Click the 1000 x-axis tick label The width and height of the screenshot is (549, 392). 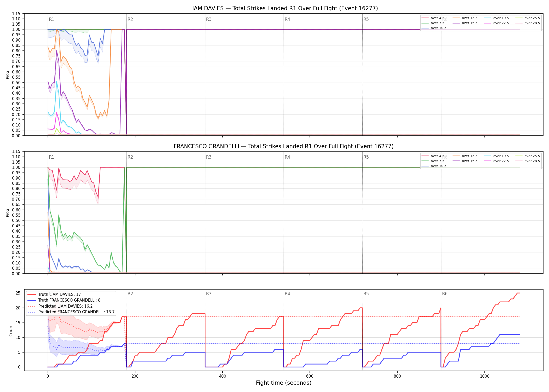click(484, 376)
